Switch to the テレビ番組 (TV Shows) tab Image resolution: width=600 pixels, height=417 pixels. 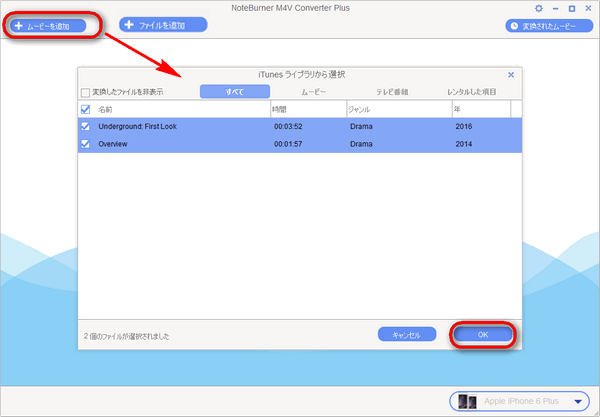click(x=392, y=92)
